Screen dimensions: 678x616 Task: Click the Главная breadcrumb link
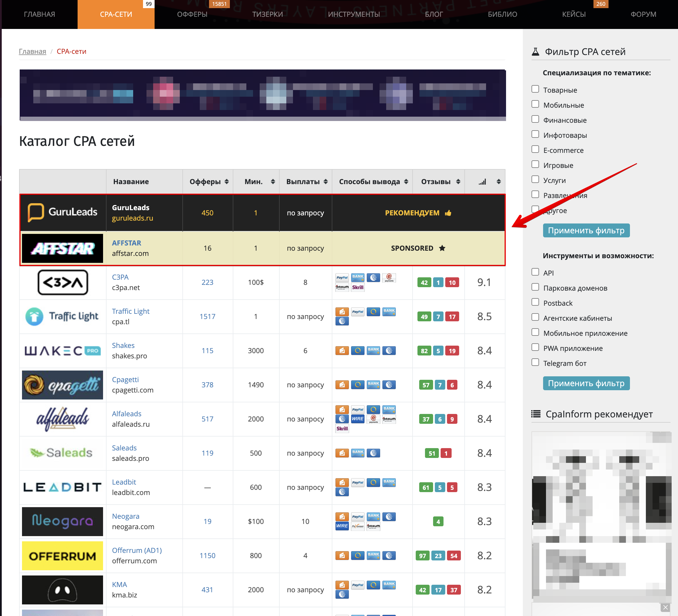32,52
